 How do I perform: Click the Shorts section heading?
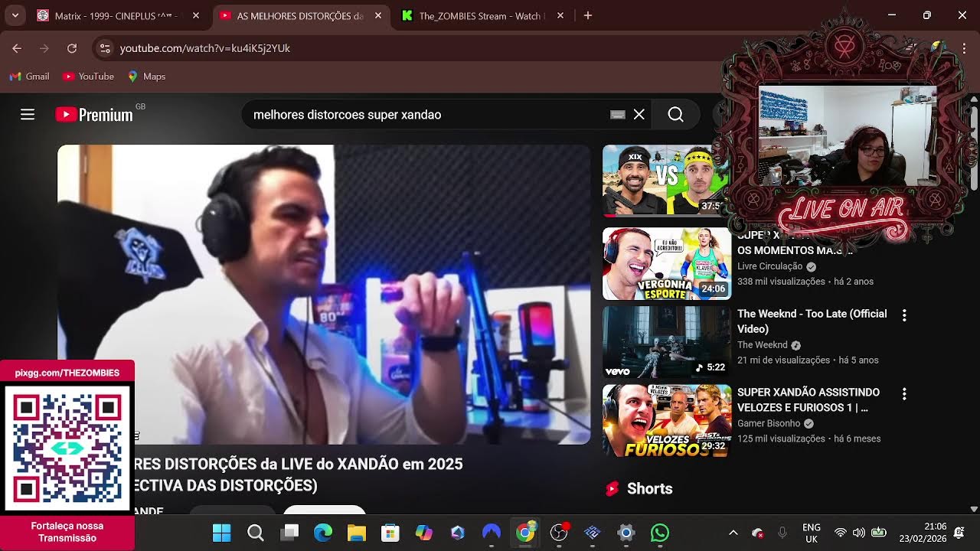649,488
